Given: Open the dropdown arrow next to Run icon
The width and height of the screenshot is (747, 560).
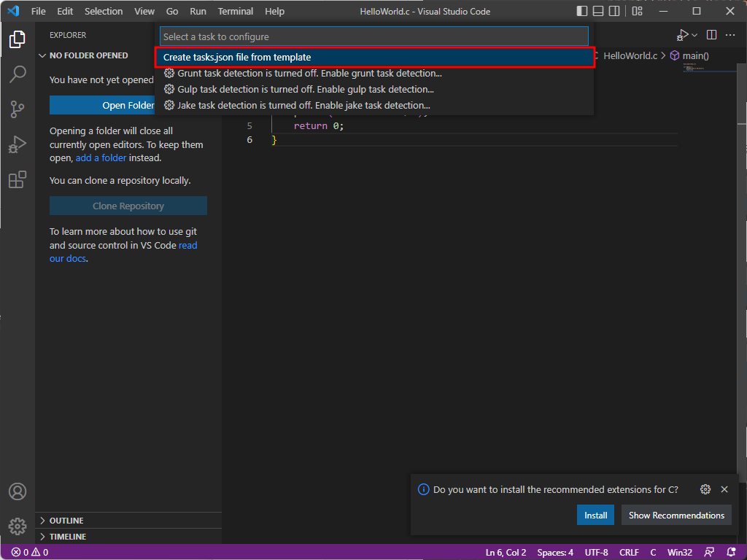Looking at the screenshot, I should click(x=694, y=35).
